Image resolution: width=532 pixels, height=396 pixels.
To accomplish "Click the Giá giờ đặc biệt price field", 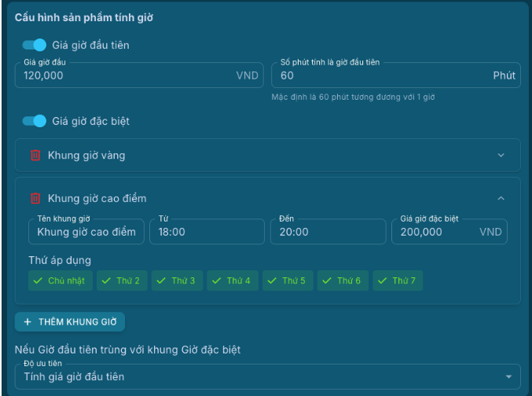I will click(435, 232).
